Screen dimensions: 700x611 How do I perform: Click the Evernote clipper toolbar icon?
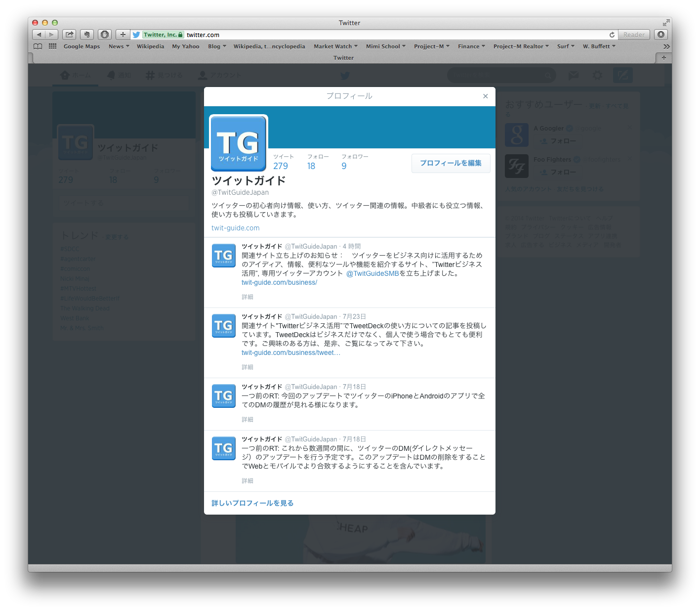[x=87, y=35]
